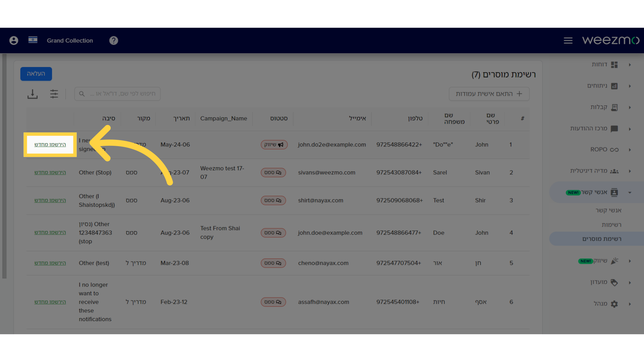This screenshot has height=362, width=644.
Task: Click הירשמו מחדש link for assafh@nayax.com
Action: 50,302
